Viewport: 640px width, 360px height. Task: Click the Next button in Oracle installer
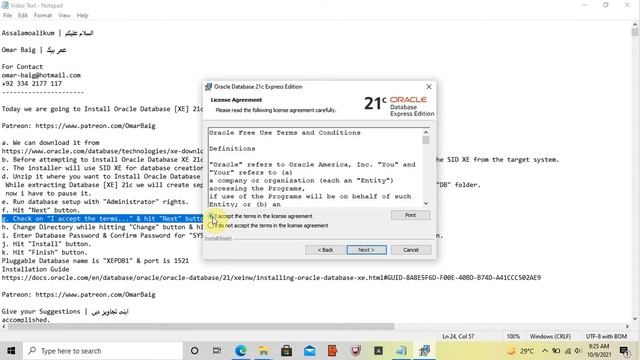pyautogui.click(x=367, y=250)
